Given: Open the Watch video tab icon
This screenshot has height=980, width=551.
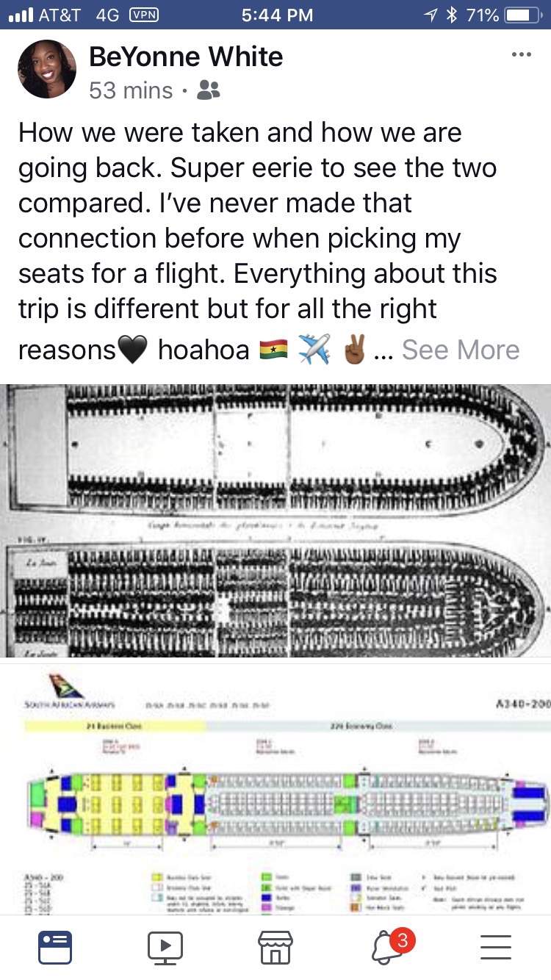Looking at the screenshot, I should (x=165, y=946).
